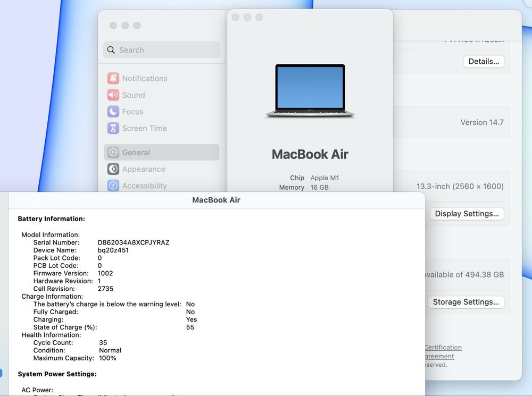Open the Appearance icon in sidebar
This screenshot has width=532, height=396.
tap(113, 169)
